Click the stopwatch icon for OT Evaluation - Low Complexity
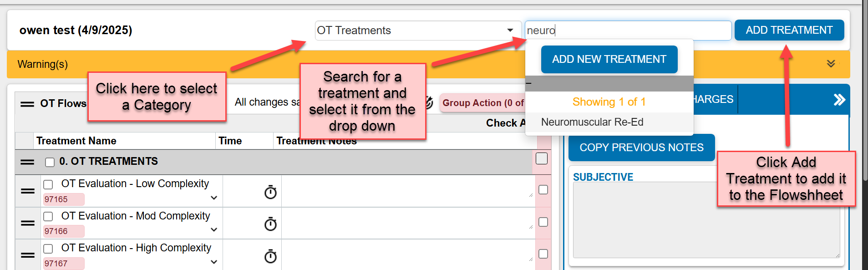The height and width of the screenshot is (270, 868). (270, 192)
